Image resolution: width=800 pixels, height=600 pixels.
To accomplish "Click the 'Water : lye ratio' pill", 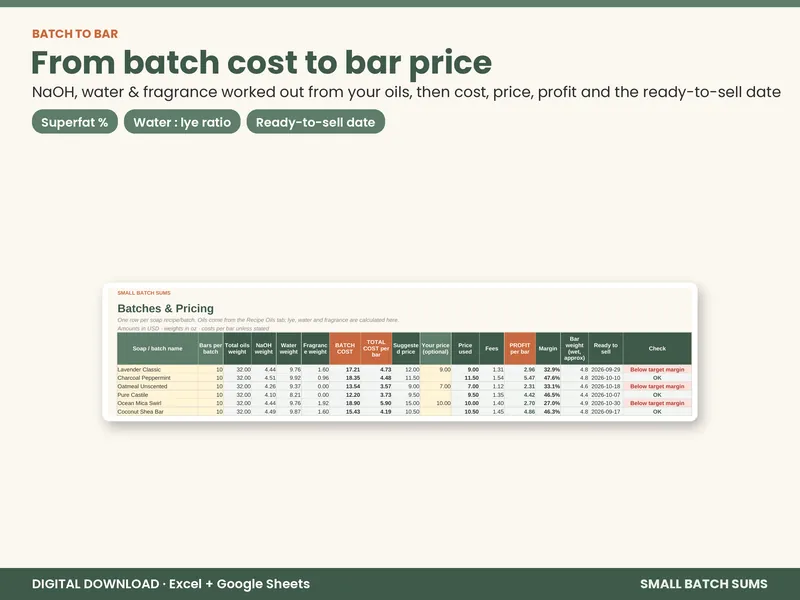I will (182, 122).
